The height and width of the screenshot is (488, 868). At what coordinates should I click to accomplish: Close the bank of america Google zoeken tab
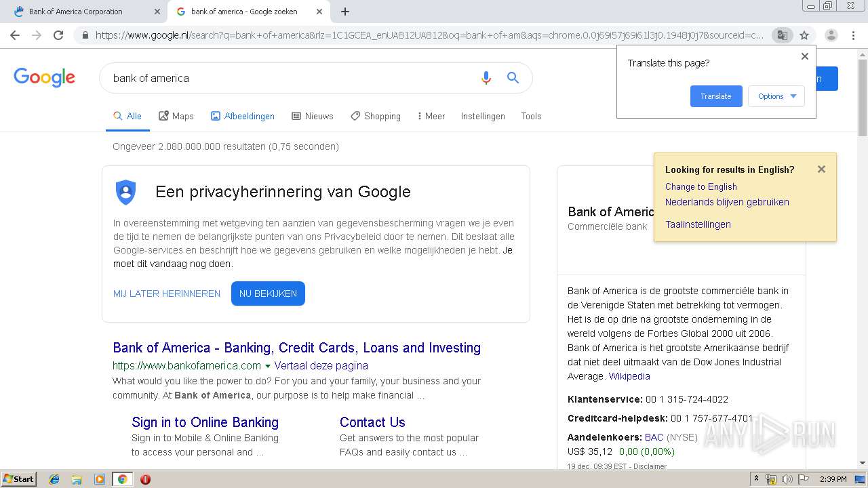point(319,12)
